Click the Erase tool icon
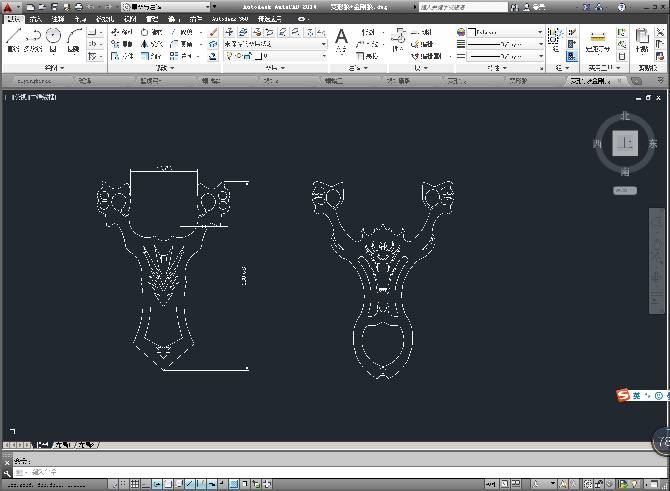 [x=213, y=32]
